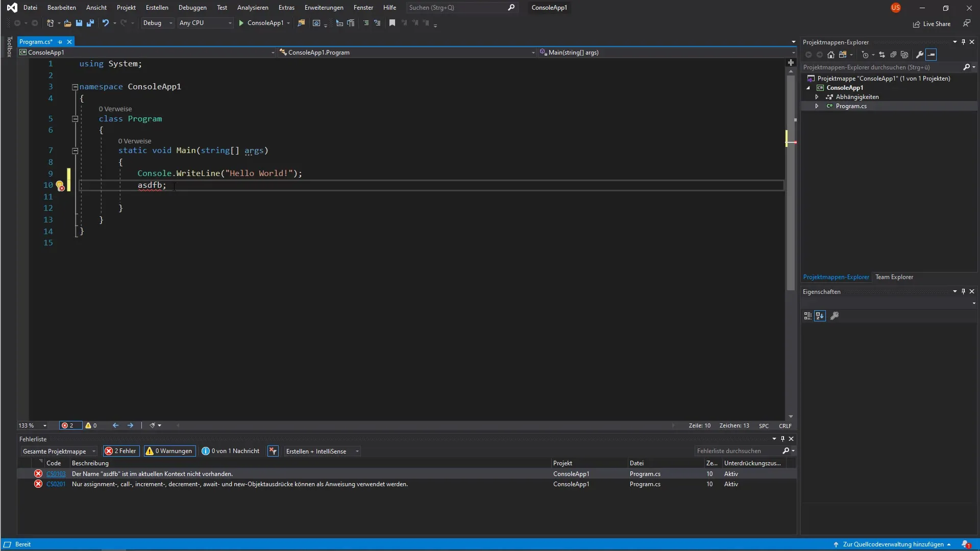Open the Gesamte Projektmappe scope dropdown
This screenshot has width=980, height=551.
coord(59,451)
